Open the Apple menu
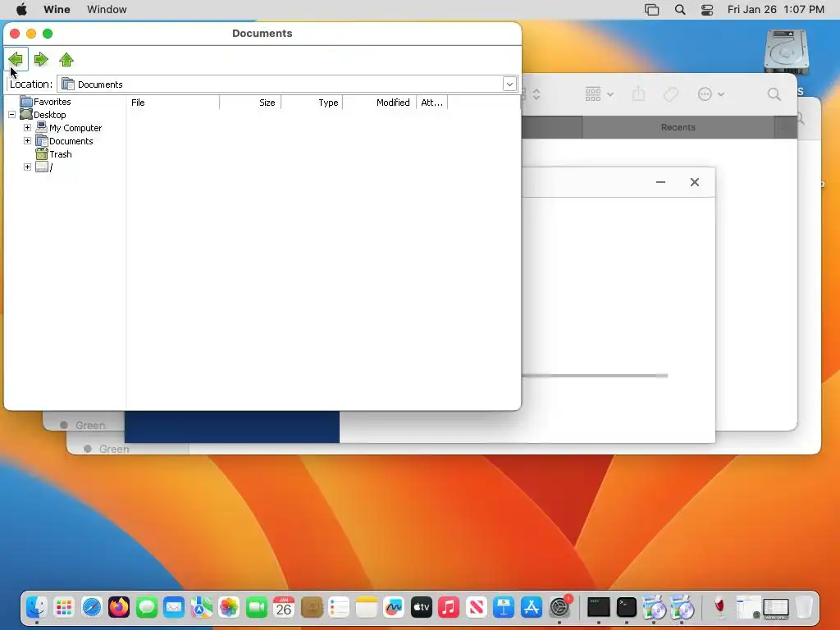This screenshot has height=630, width=840. [21, 10]
